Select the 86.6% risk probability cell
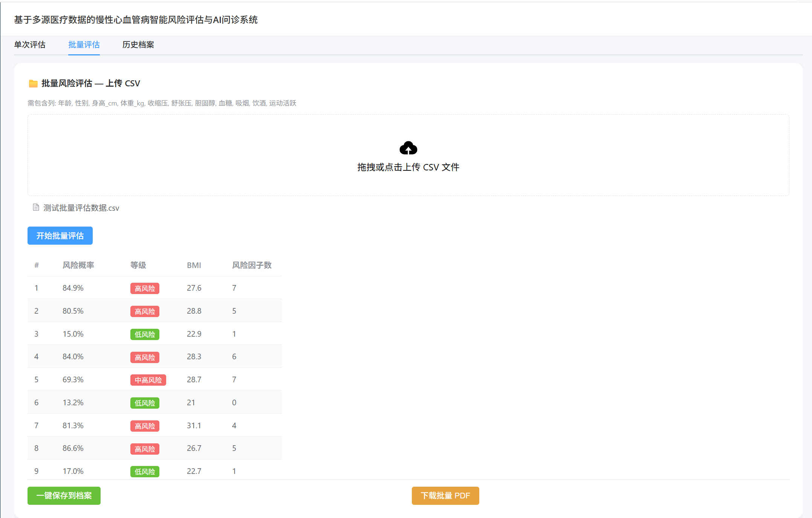 73,448
